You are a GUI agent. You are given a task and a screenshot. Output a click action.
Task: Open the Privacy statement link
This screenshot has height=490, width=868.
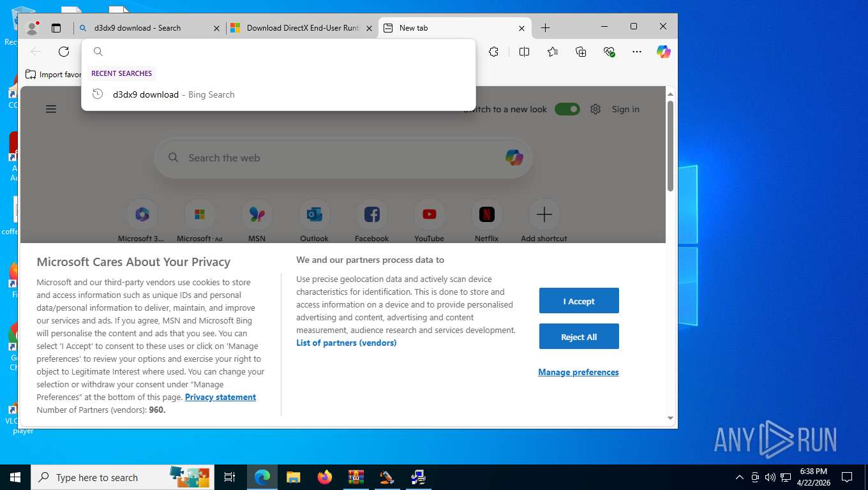click(x=220, y=397)
